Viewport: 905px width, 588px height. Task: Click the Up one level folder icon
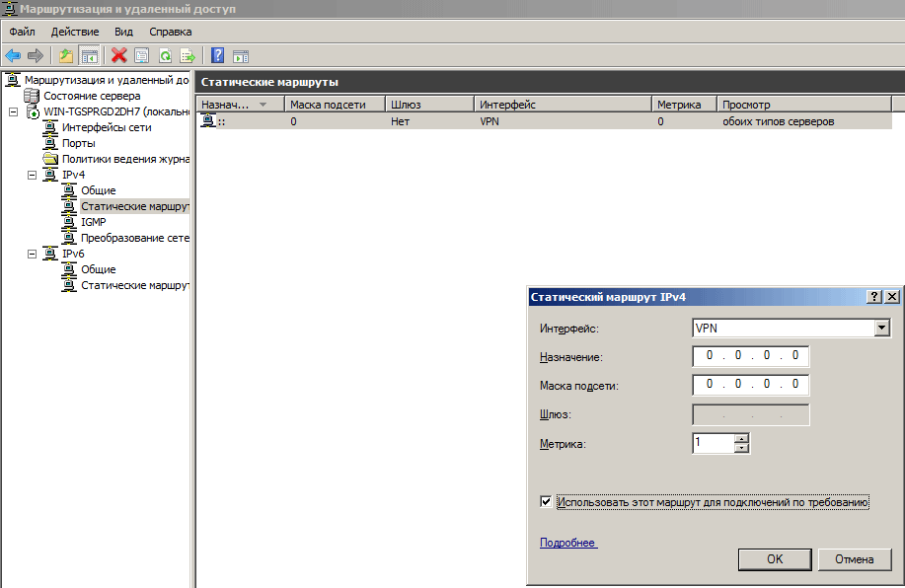click(65, 55)
